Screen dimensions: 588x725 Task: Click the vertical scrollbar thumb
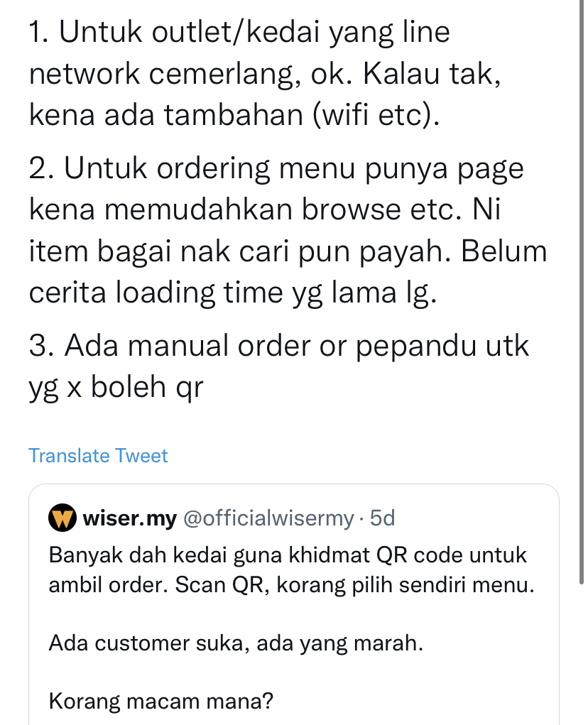[582, 293]
